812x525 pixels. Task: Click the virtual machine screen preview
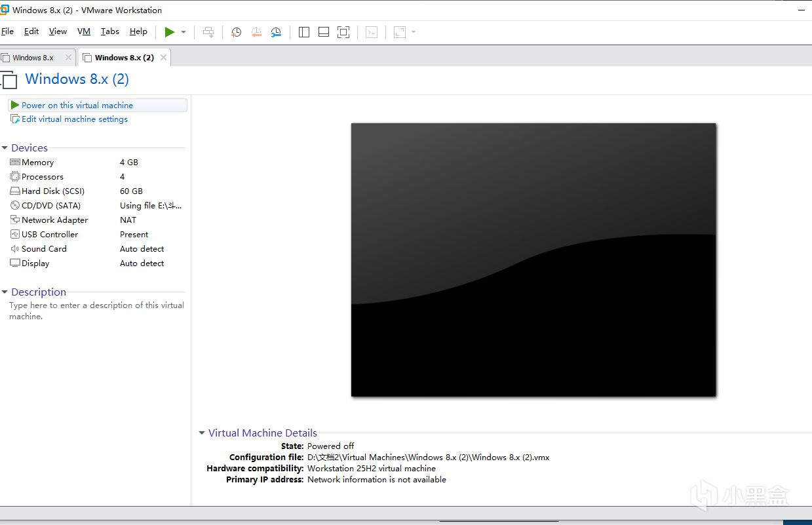point(533,260)
